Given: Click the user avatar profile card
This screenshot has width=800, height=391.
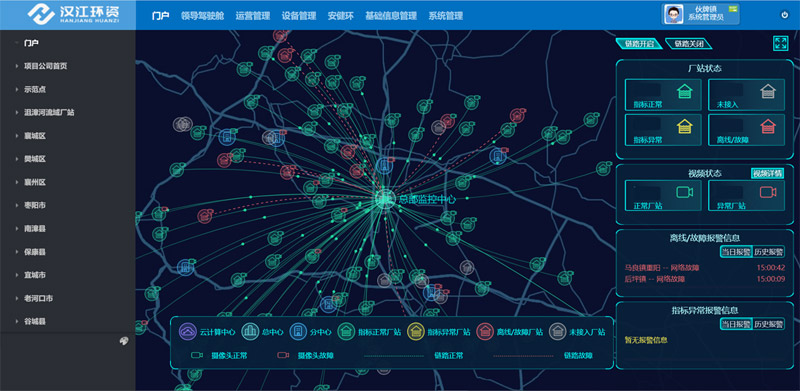Looking at the screenshot, I should pos(701,15).
